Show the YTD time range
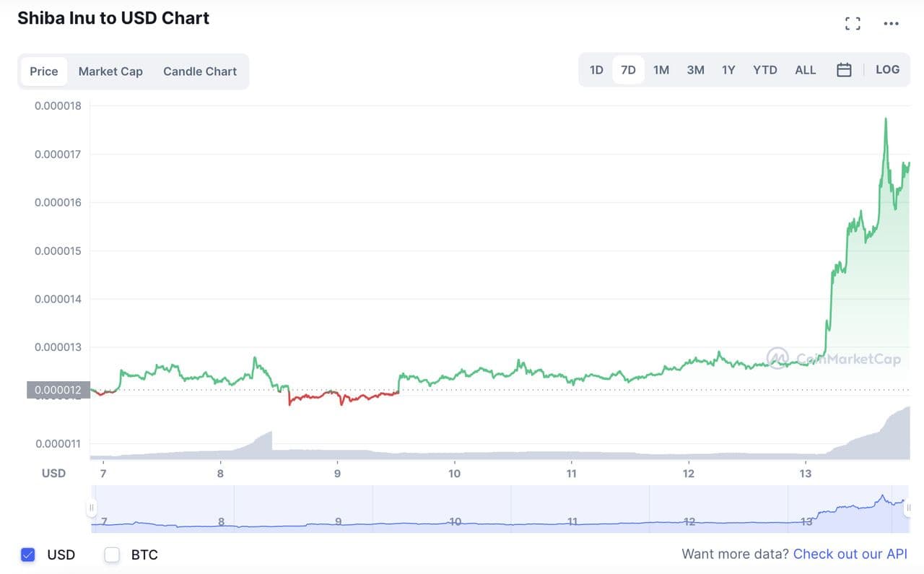 765,70
